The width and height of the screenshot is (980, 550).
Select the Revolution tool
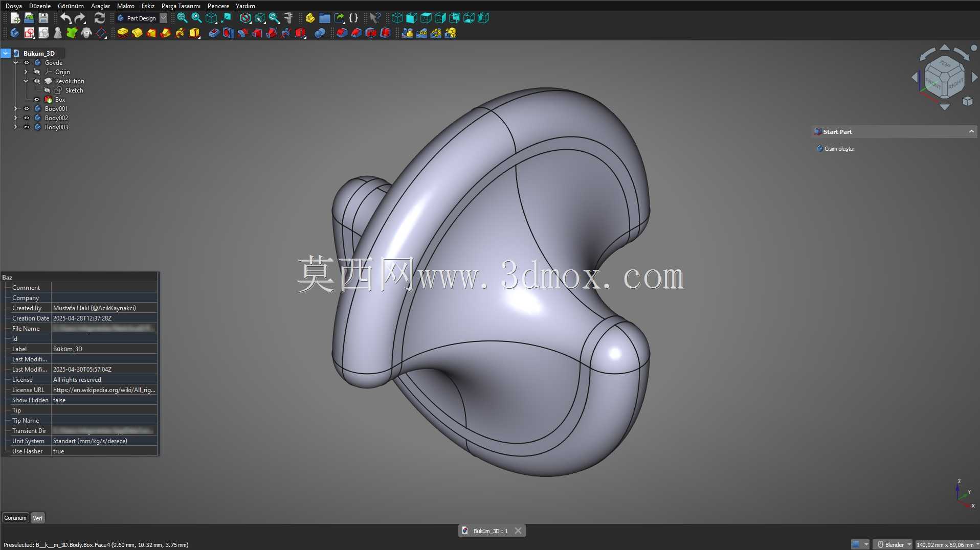click(137, 33)
